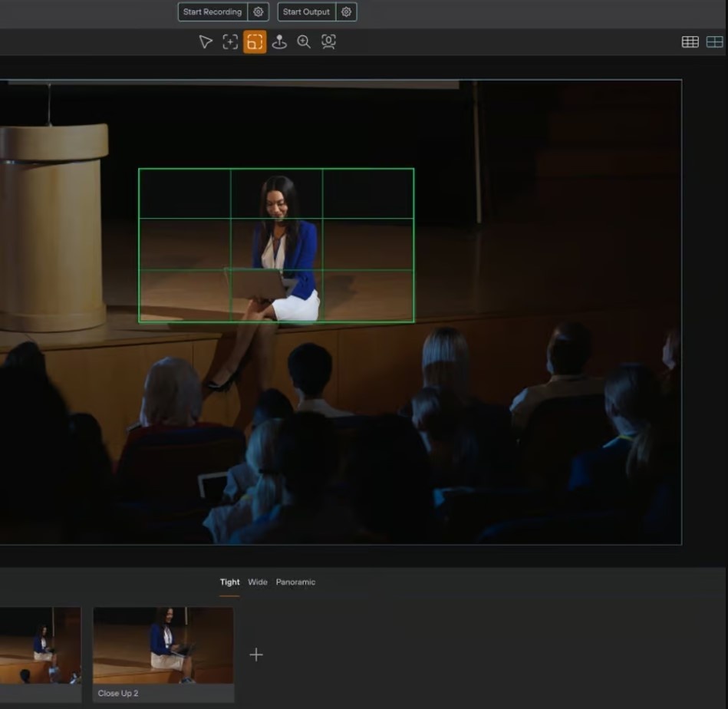Open Start Output settings gear

347,12
